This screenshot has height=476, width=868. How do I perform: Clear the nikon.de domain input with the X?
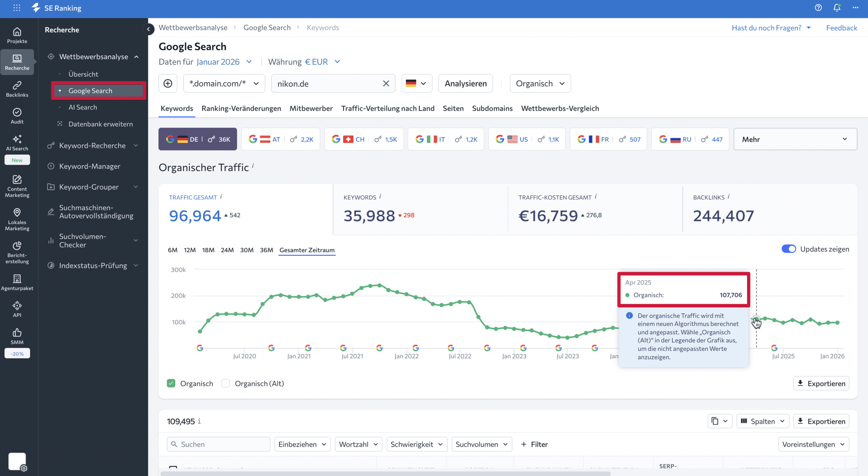(x=386, y=83)
